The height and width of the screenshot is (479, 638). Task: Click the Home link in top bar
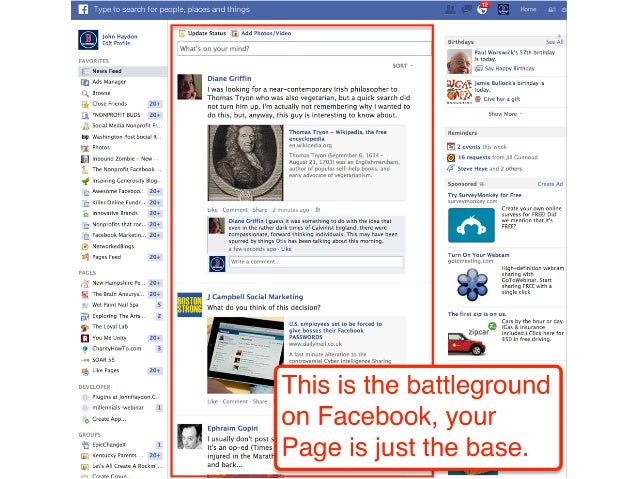(528, 9)
